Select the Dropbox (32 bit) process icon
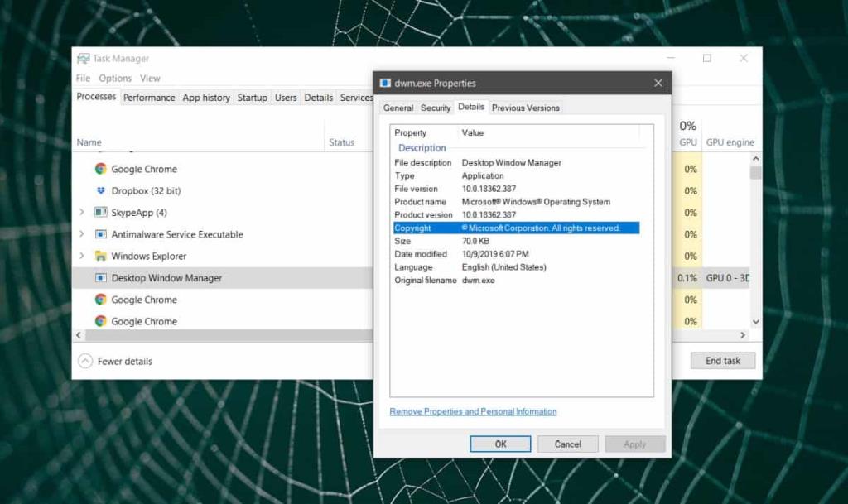 pos(99,190)
